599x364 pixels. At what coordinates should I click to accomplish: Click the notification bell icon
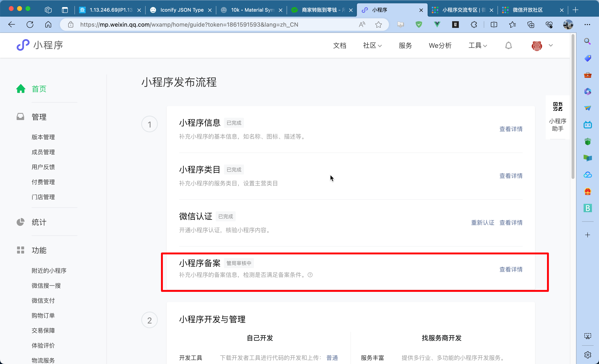pos(508,46)
